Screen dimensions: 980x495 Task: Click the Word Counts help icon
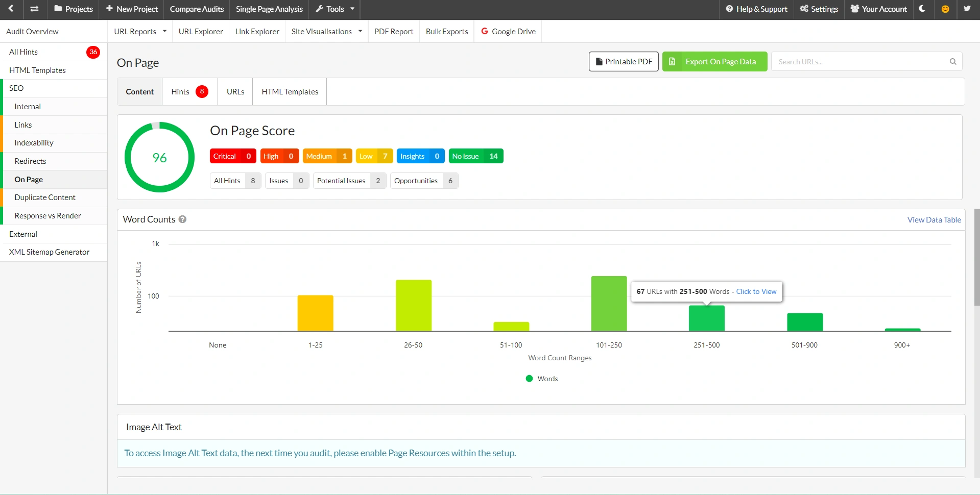pos(182,219)
